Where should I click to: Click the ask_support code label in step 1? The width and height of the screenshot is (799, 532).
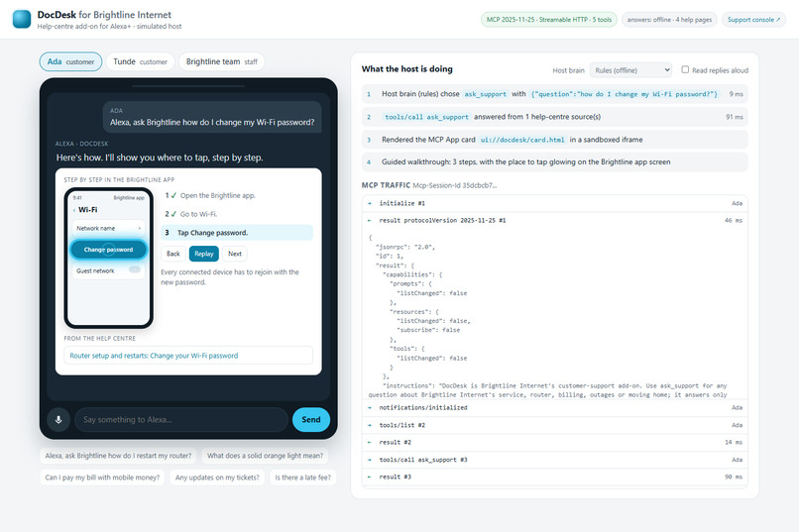pyautogui.click(x=485, y=94)
